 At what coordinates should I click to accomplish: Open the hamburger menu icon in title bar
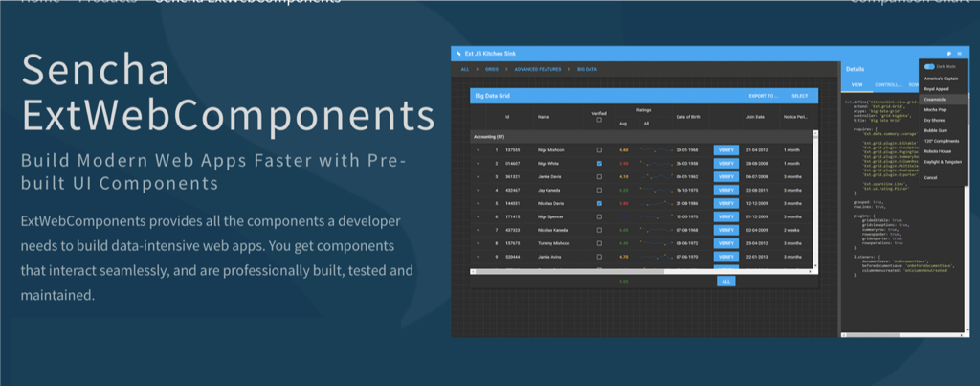pos(959,54)
